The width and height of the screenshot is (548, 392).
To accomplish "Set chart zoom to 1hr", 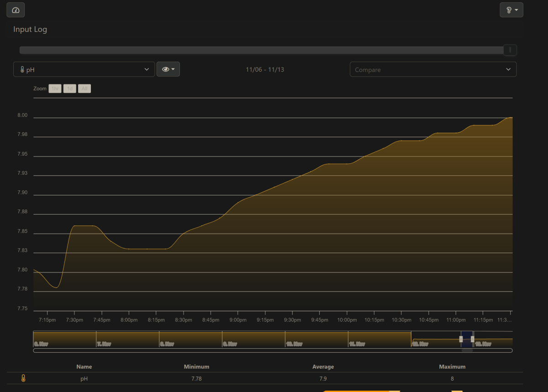I will click(55, 89).
